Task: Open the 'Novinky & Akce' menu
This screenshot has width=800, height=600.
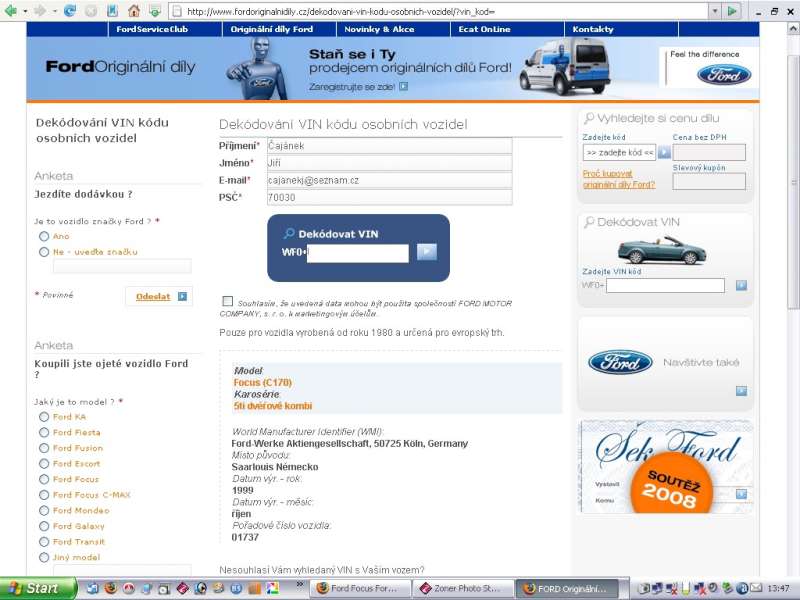Action: tap(375, 29)
